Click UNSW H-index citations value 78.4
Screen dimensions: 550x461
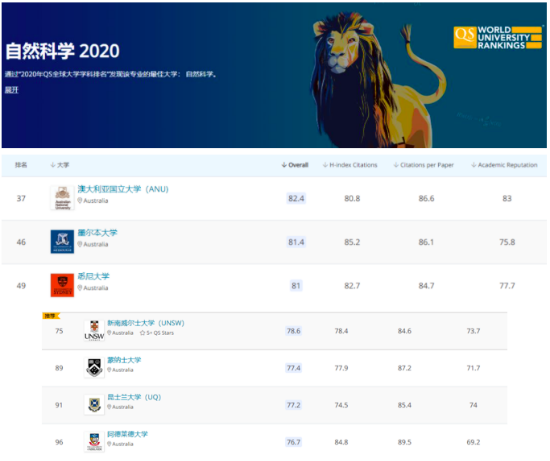pyautogui.click(x=341, y=331)
